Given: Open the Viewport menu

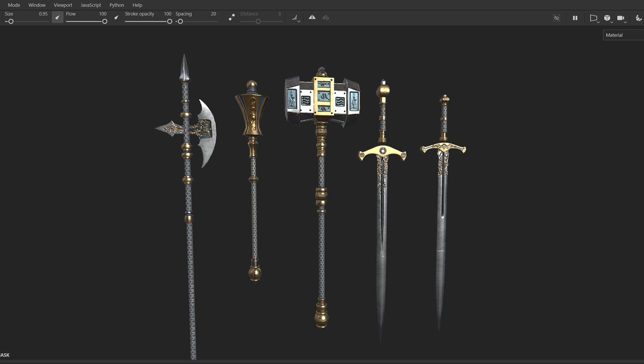Looking at the screenshot, I should coord(63,5).
